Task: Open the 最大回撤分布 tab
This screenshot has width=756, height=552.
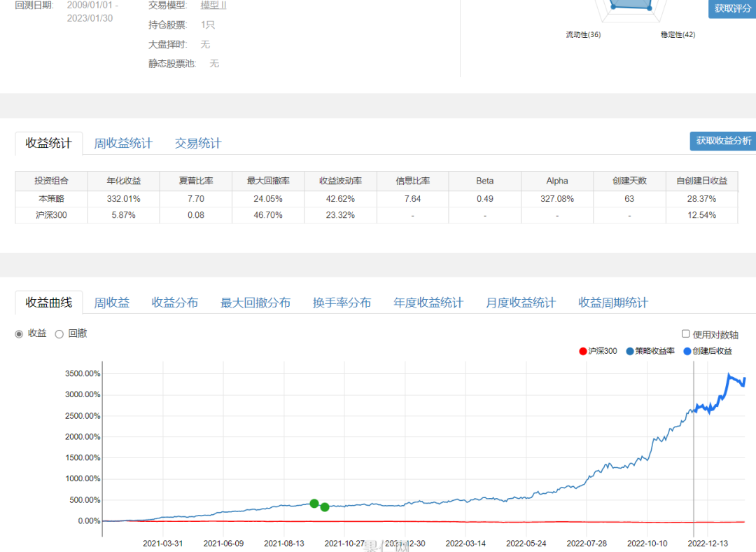Action: point(255,303)
